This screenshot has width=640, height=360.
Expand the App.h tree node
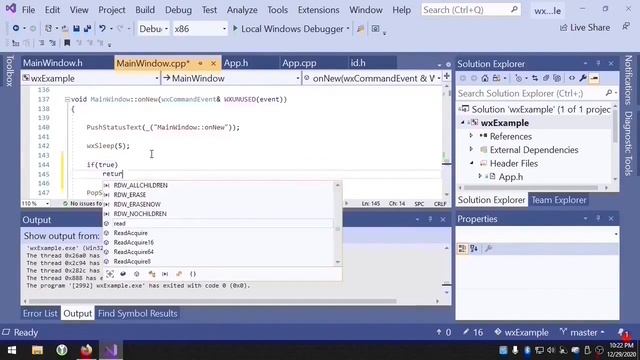(x=480, y=176)
